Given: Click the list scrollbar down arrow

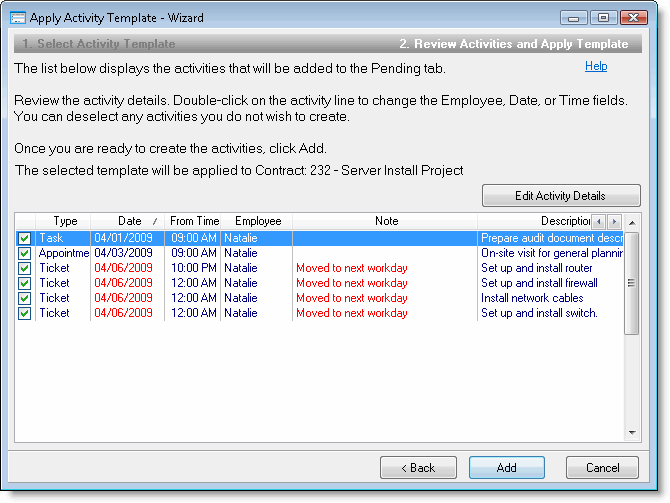Looking at the screenshot, I should [631, 433].
